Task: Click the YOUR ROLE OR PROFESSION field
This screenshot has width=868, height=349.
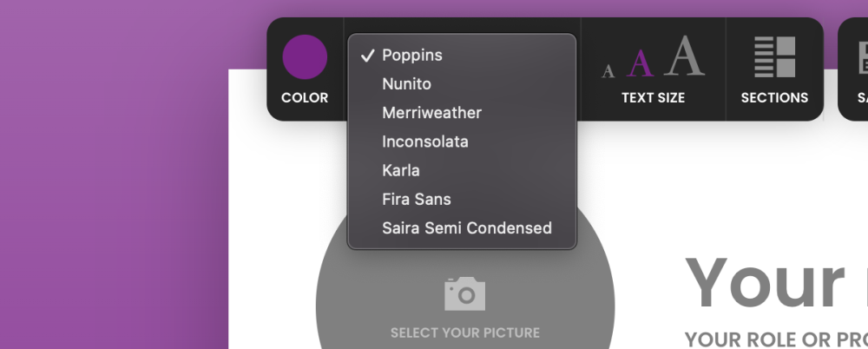Action: tap(776, 339)
